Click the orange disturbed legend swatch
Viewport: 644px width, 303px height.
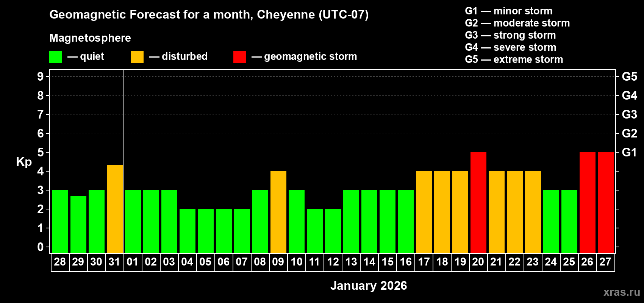click(137, 57)
